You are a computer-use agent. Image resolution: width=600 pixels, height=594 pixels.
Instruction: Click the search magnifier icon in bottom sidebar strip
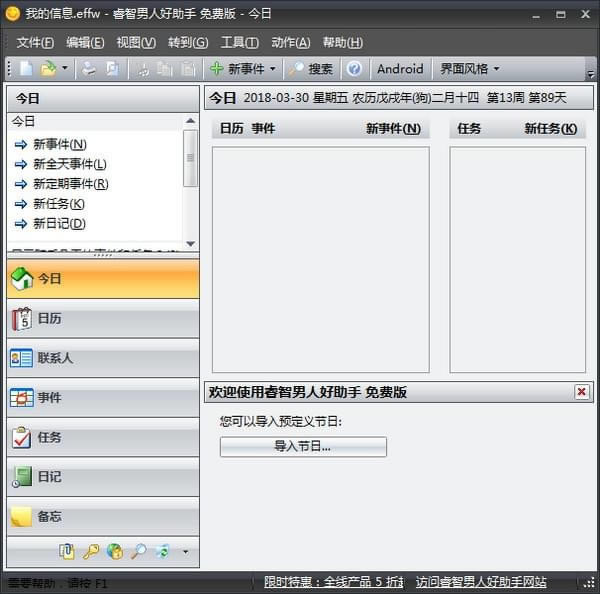139,552
